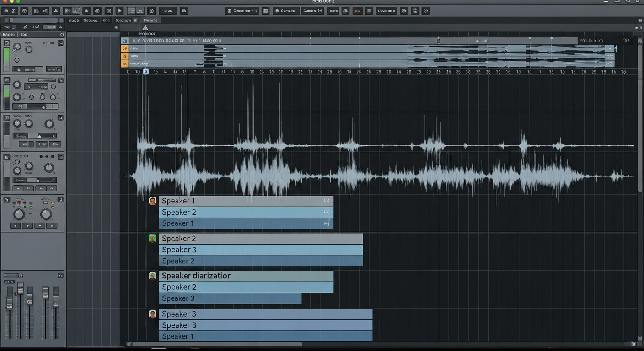Viewport: 644px width, 351px height.
Task: Toggle the third orange track header button
Action: (x=124, y=64)
